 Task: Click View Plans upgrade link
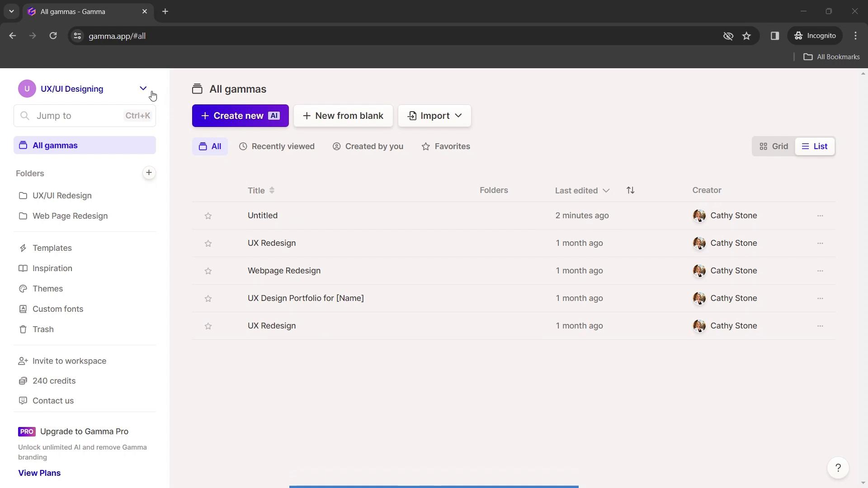(x=39, y=473)
